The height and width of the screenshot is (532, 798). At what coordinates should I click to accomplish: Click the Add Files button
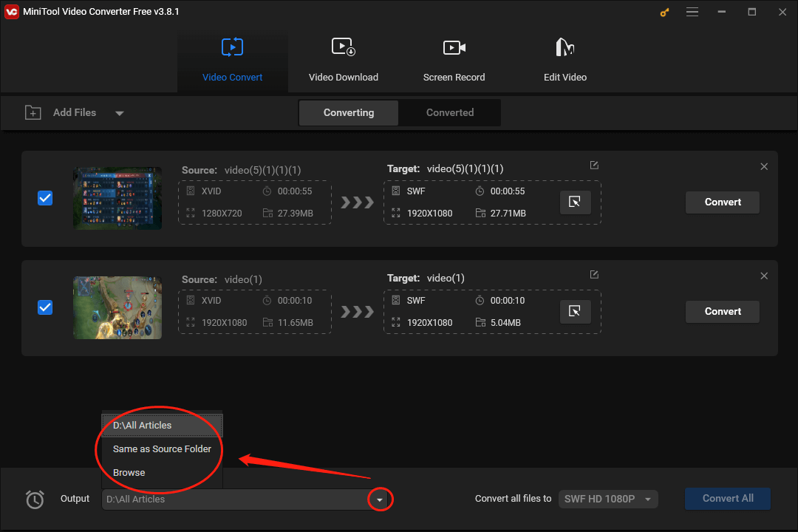pos(75,112)
